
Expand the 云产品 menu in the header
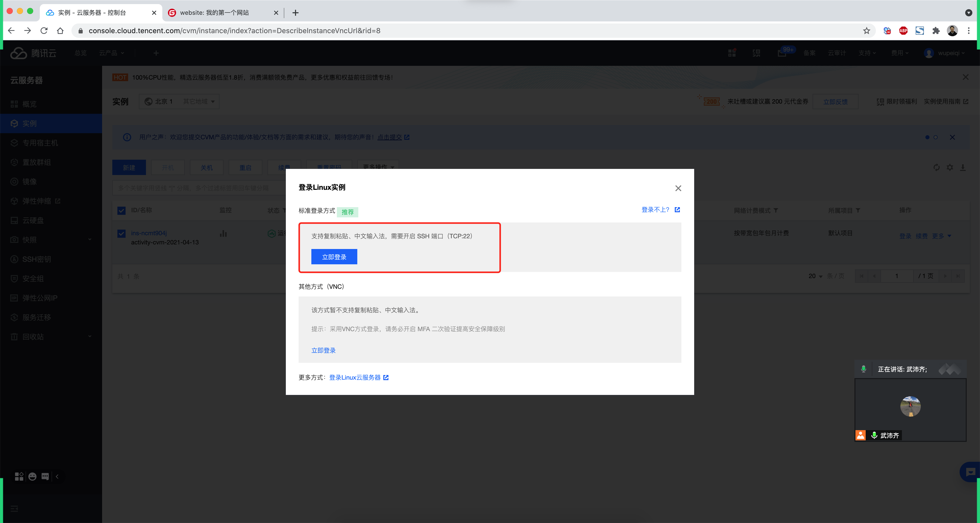(x=112, y=53)
